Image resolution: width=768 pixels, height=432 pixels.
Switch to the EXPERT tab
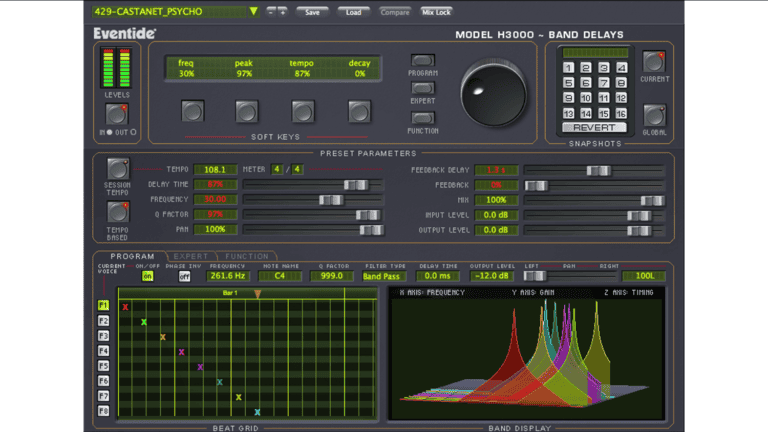[191, 256]
